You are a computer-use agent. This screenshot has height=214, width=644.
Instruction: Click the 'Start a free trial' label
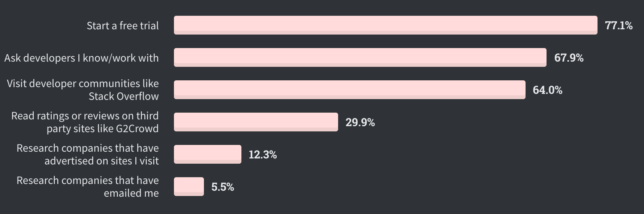(123, 26)
